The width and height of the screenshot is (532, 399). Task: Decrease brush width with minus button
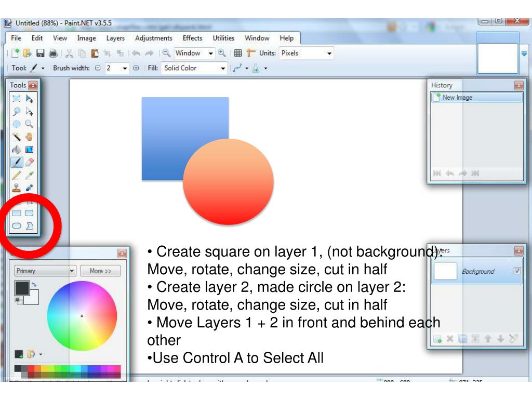coord(98,68)
